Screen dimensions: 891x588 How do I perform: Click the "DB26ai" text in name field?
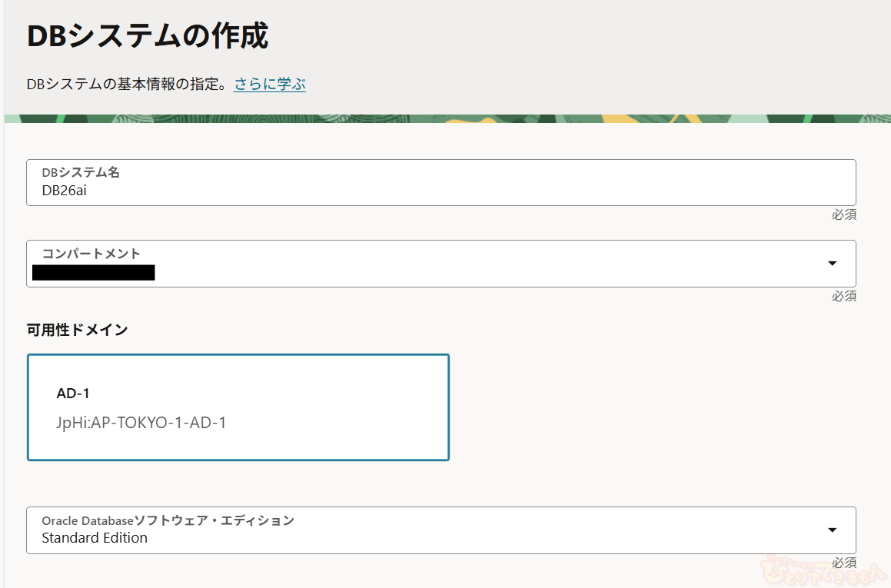pyautogui.click(x=64, y=191)
